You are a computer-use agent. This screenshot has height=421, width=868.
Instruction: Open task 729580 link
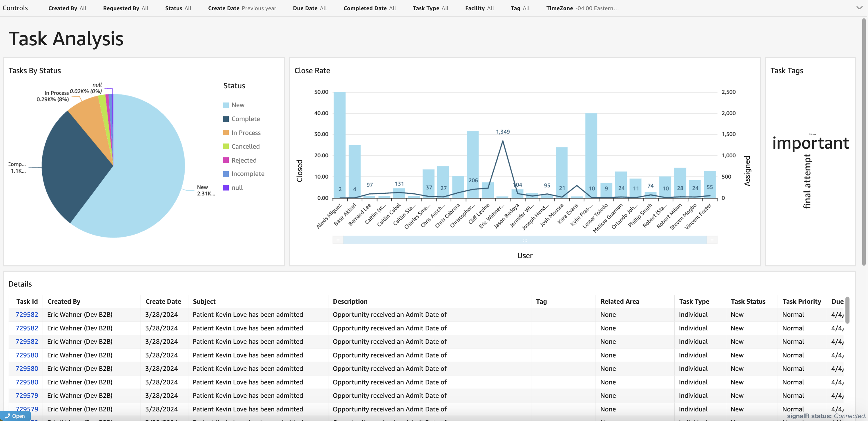27,355
